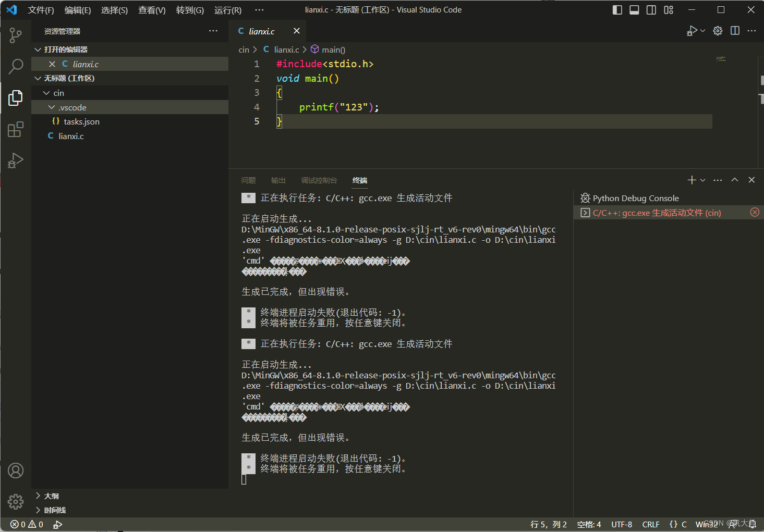Open the Manage gear in activity bar
The width and height of the screenshot is (764, 532).
coord(16,502)
